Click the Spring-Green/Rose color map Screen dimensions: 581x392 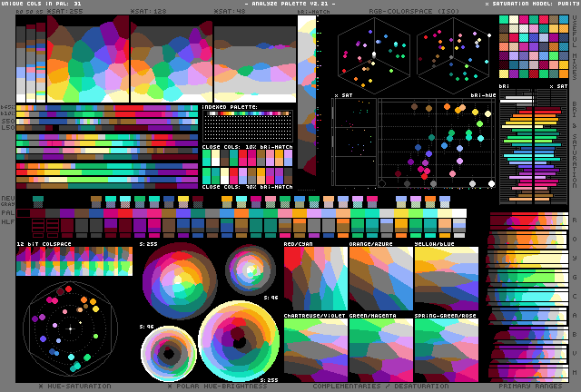pyautogui.click(x=446, y=350)
